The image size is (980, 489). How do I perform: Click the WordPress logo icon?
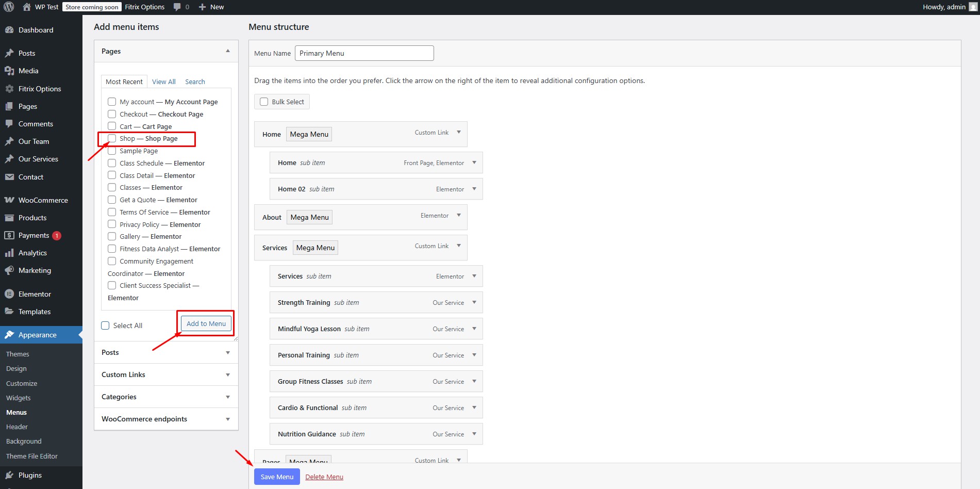9,7
